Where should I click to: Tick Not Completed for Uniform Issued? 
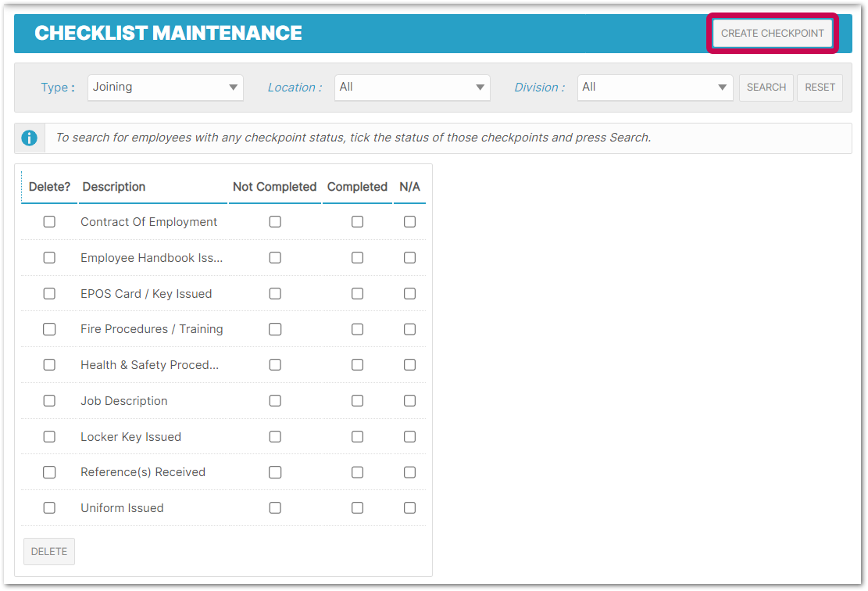tap(275, 508)
